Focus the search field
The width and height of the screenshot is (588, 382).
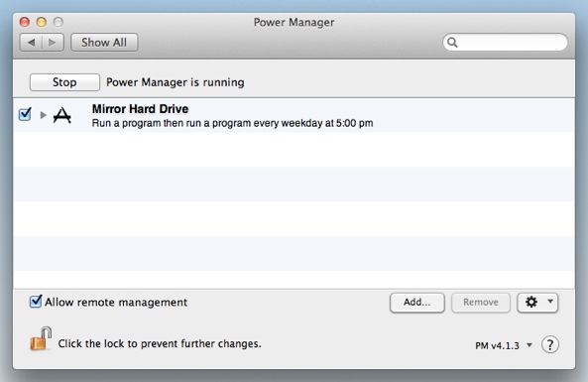[505, 42]
